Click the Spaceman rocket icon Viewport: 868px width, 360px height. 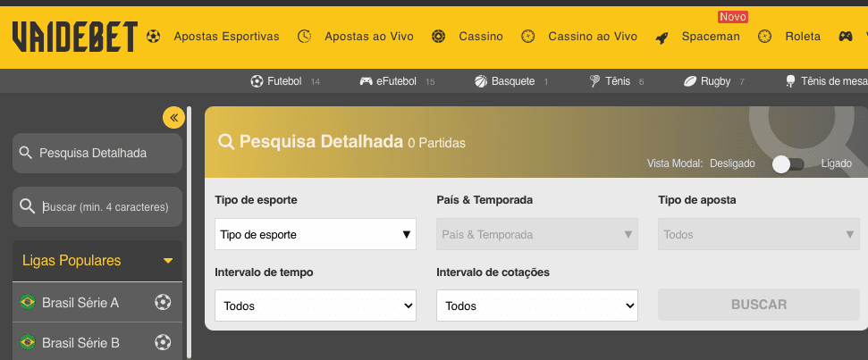click(662, 38)
